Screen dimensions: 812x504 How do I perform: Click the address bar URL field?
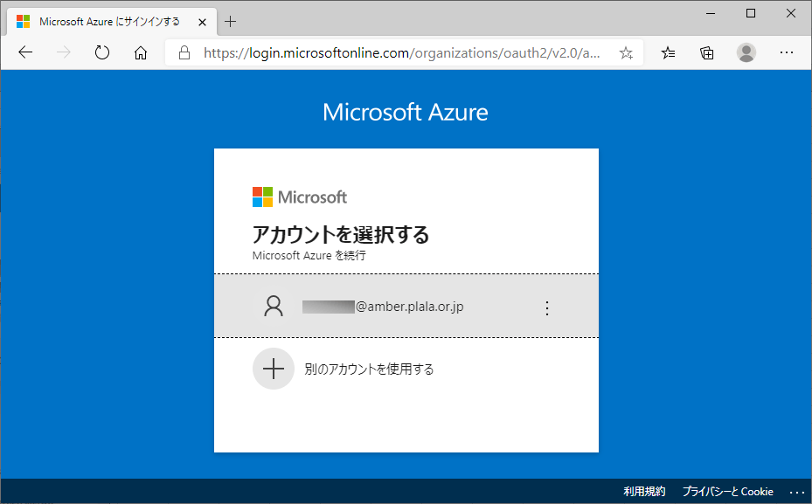pyautogui.click(x=402, y=52)
